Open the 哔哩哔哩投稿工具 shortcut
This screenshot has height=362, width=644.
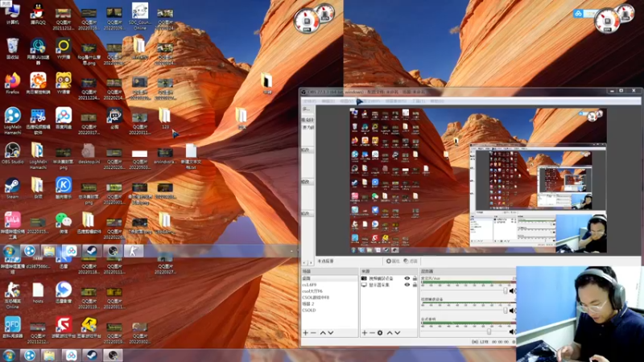coord(12,225)
